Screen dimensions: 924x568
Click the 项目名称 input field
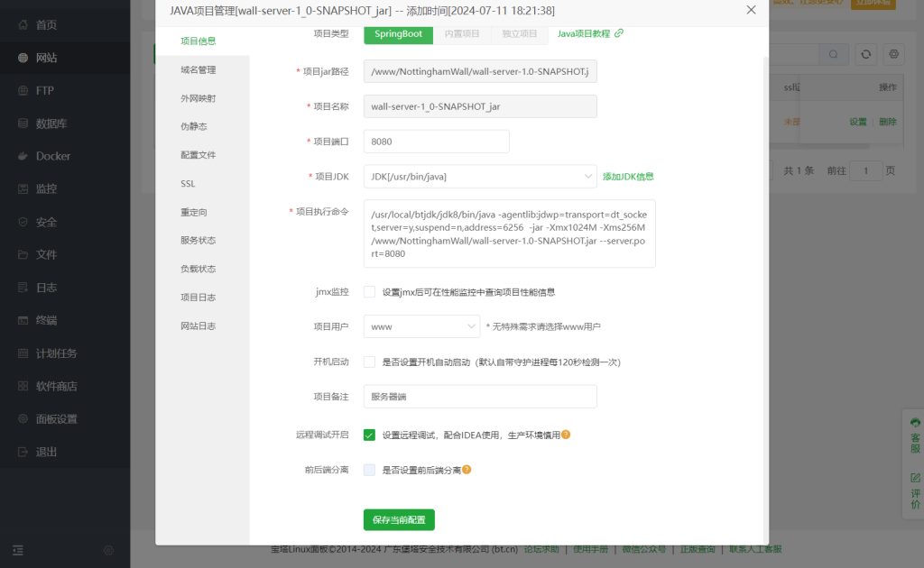click(480, 106)
